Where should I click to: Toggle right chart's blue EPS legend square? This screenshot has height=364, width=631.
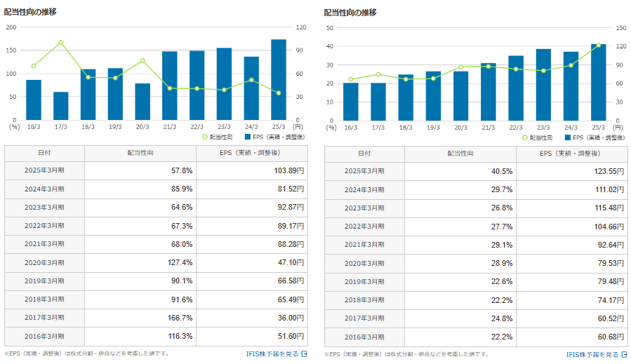click(x=568, y=137)
